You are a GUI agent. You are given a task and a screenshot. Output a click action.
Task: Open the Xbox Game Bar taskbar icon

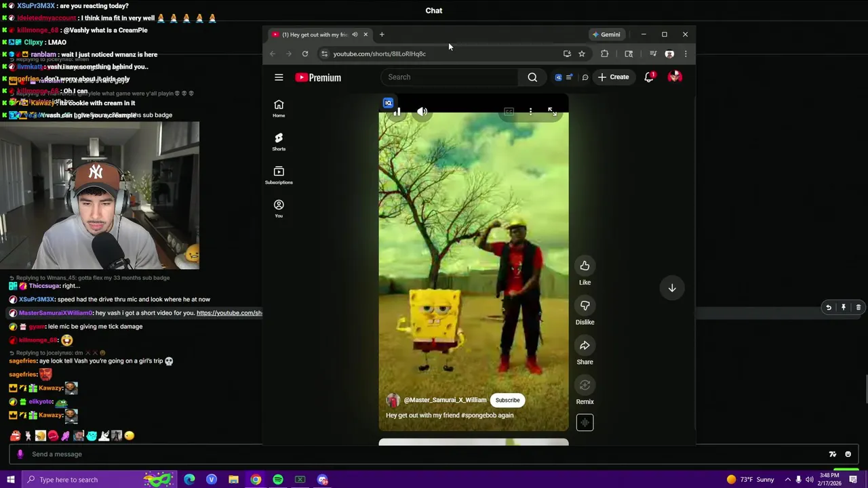coord(300,480)
